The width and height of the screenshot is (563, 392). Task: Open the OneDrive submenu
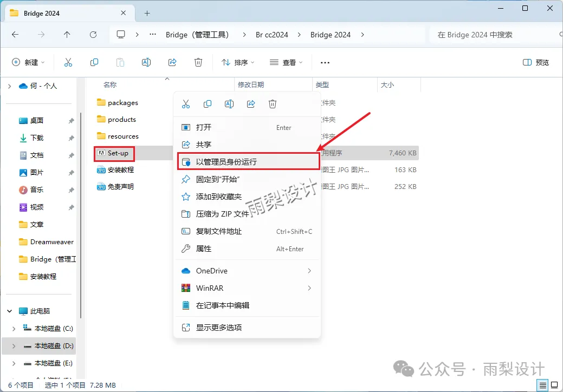(247, 271)
